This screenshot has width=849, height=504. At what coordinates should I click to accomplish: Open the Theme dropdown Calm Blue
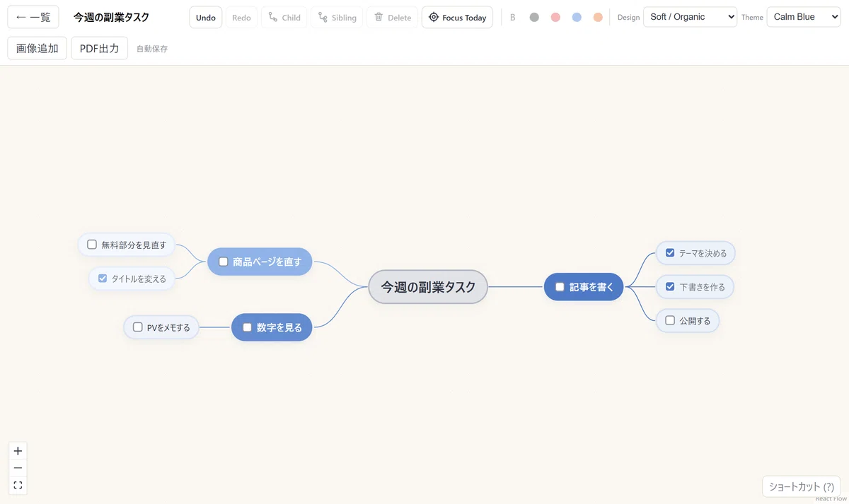[804, 17]
